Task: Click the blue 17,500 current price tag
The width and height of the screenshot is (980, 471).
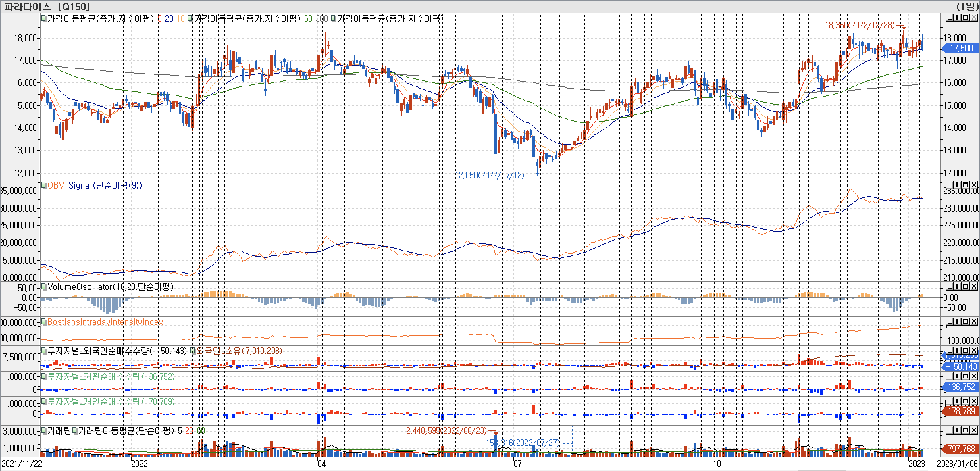Action: pos(961,48)
